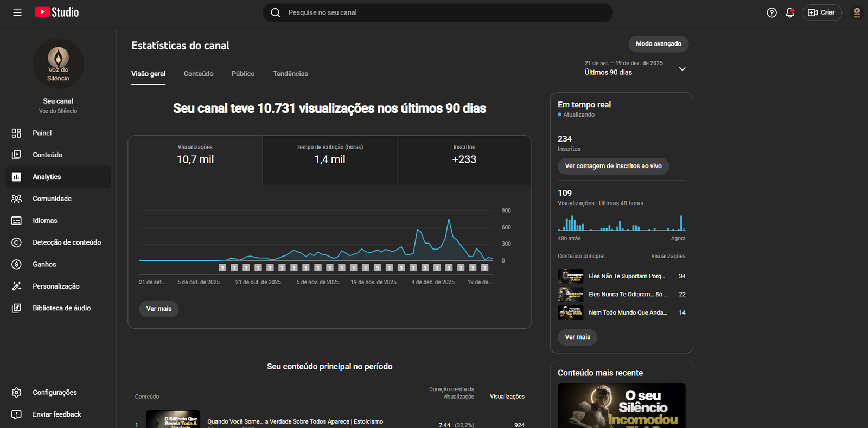This screenshot has height=428, width=868.
Task: Click the last video marker under the chart
Action: click(x=485, y=267)
